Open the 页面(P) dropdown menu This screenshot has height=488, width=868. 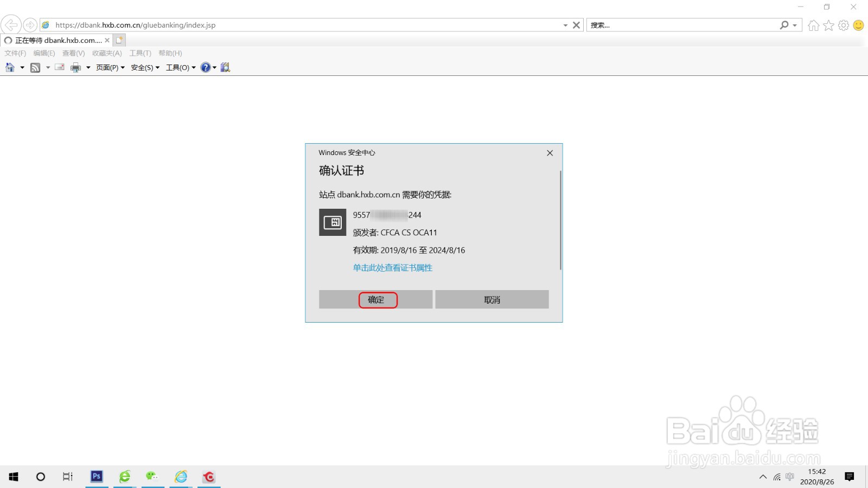[x=110, y=67]
